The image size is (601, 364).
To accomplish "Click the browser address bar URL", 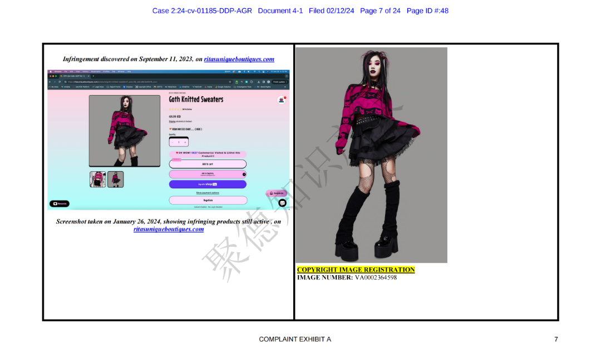I will click(x=112, y=82).
